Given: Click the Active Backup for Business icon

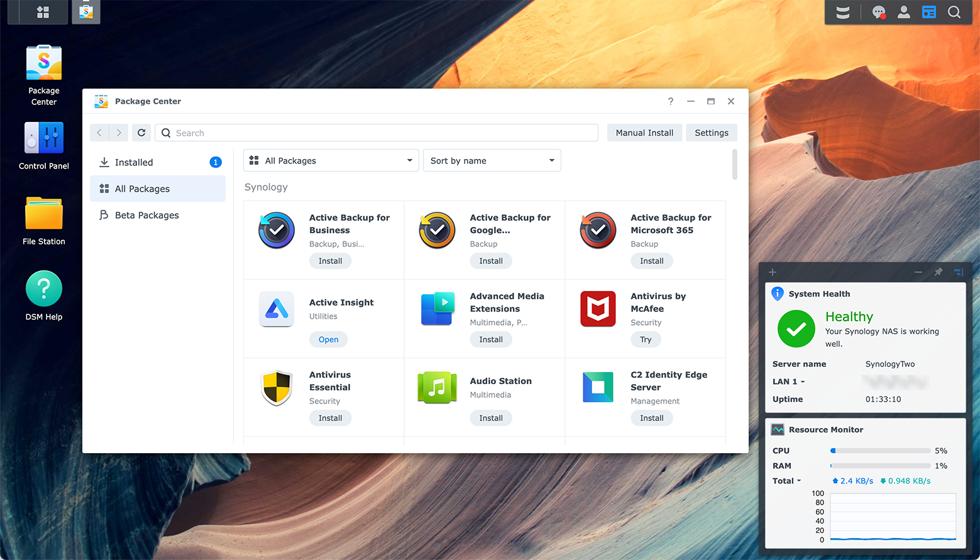Looking at the screenshot, I should pos(277,230).
